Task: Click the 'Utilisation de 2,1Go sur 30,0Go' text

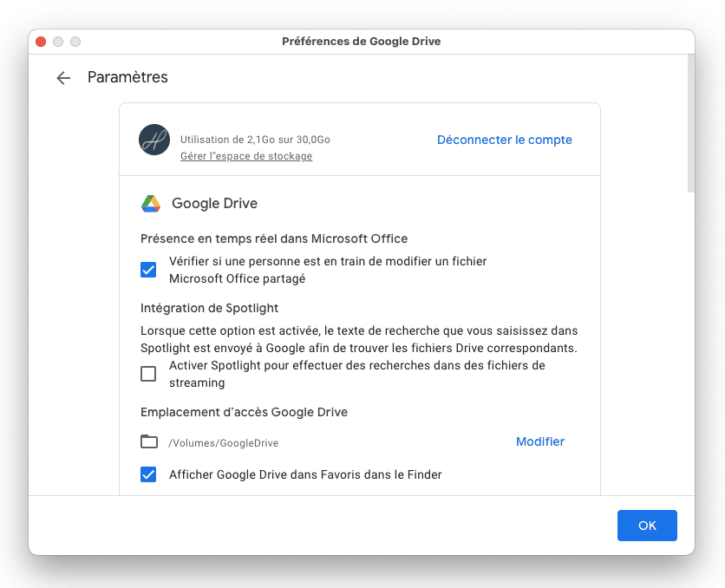Action: [255, 140]
